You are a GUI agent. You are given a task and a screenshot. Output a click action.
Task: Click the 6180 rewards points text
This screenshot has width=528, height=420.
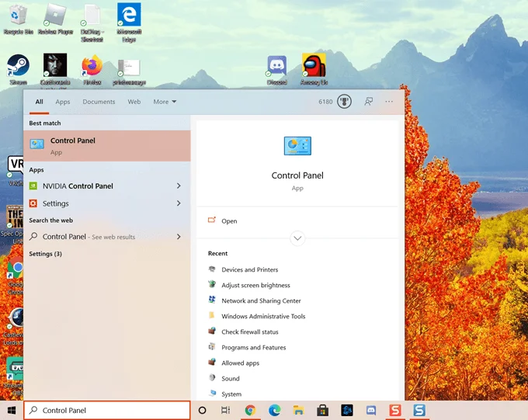pos(325,102)
